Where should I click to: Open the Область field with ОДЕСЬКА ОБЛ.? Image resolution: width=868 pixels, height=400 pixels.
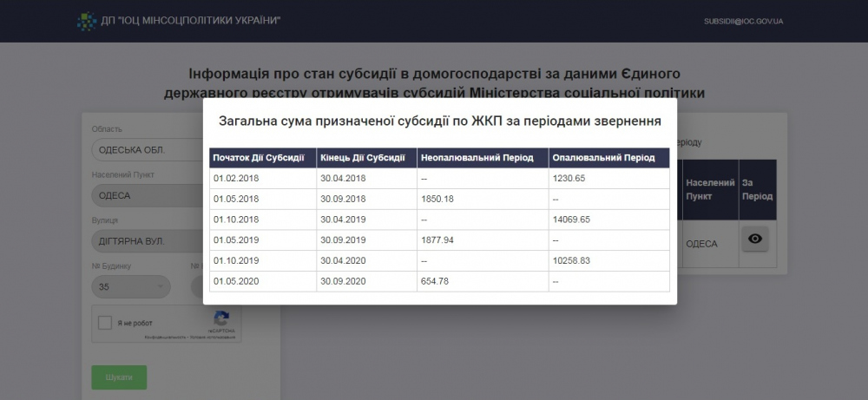tap(146, 149)
